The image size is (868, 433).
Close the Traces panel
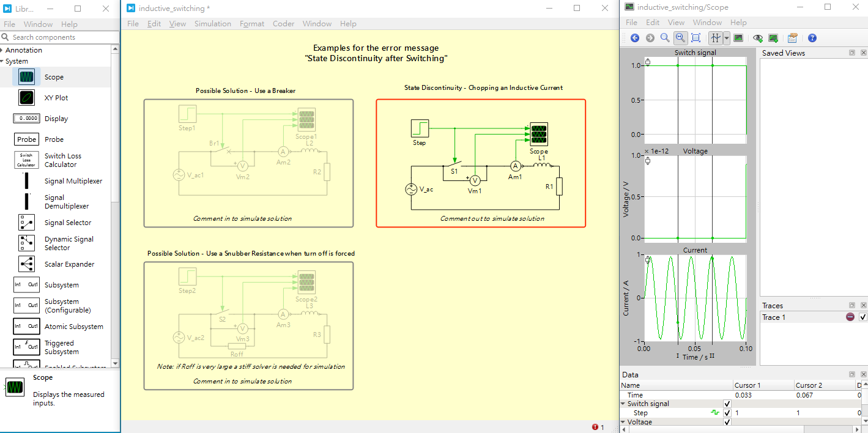click(863, 305)
